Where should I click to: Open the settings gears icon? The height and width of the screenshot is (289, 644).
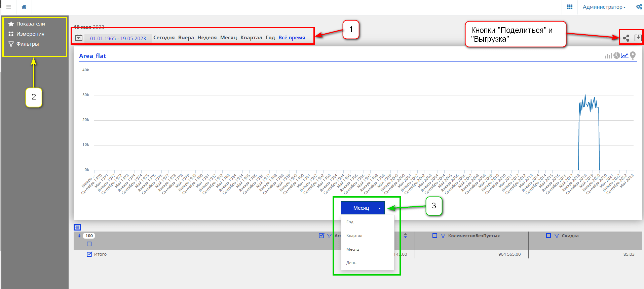639,7
